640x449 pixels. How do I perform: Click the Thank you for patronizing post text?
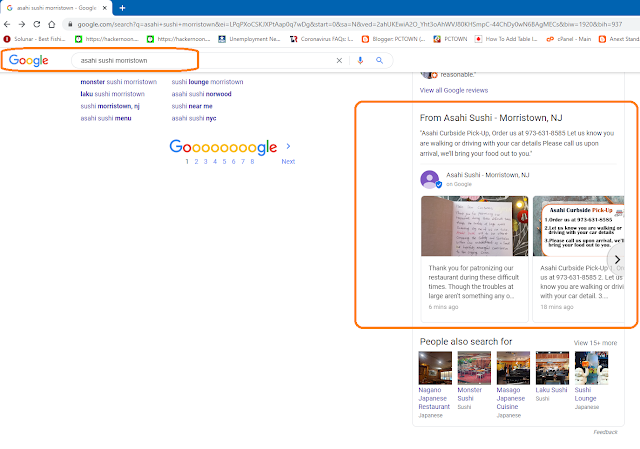(x=473, y=282)
